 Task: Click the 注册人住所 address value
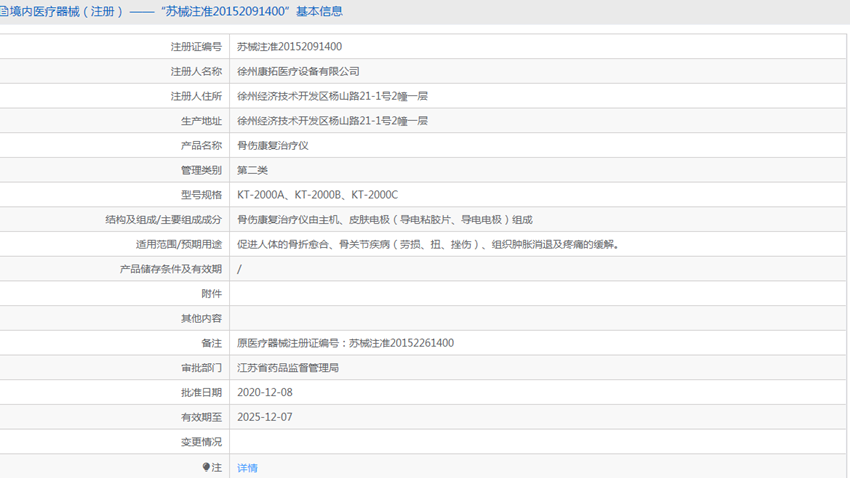pyautogui.click(x=332, y=96)
